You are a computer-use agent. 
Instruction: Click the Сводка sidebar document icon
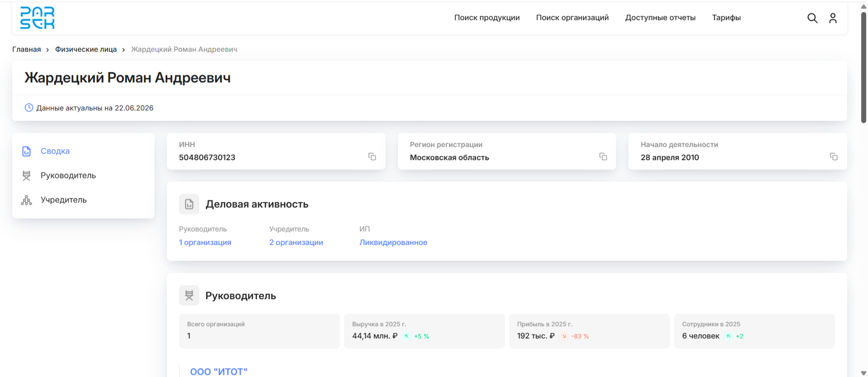tap(27, 151)
